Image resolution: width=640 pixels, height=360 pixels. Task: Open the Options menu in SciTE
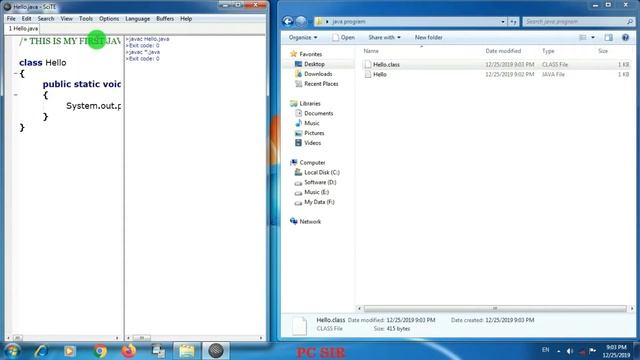coord(109,19)
